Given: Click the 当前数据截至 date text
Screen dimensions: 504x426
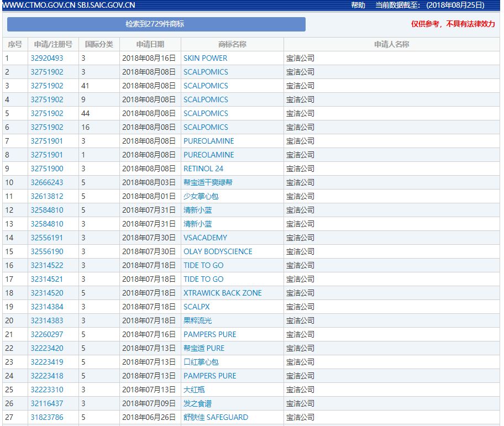Looking at the screenshot, I should tap(430, 5).
